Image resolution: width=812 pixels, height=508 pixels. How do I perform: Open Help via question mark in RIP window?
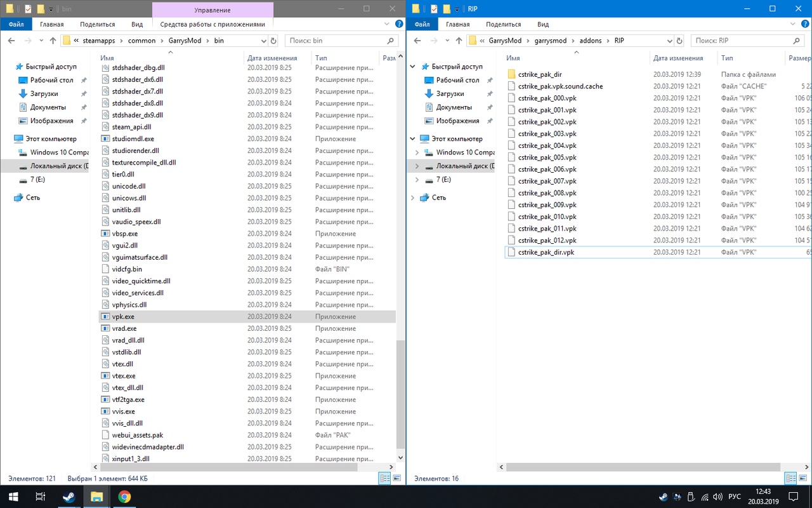coord(804,24)
